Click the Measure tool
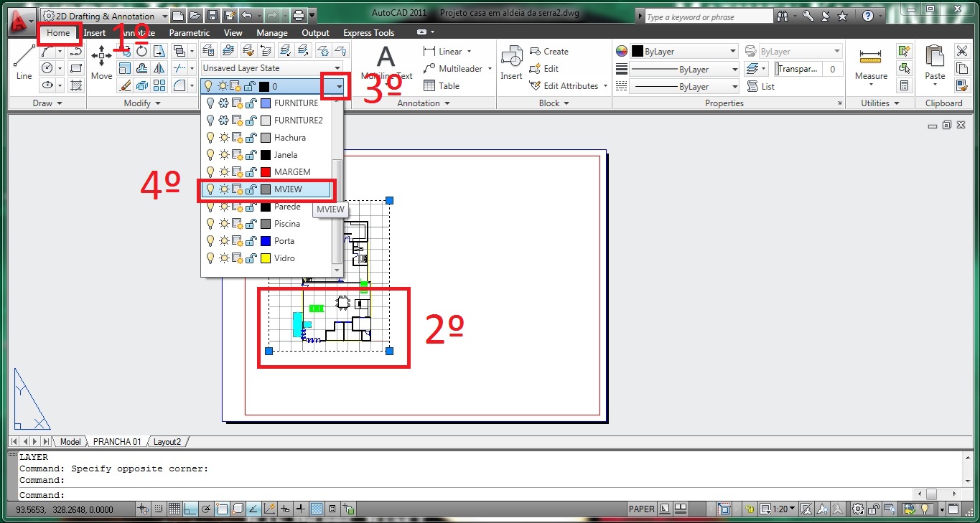The width and height of the screenshot is (980, 523). click(x=870, y=66)
